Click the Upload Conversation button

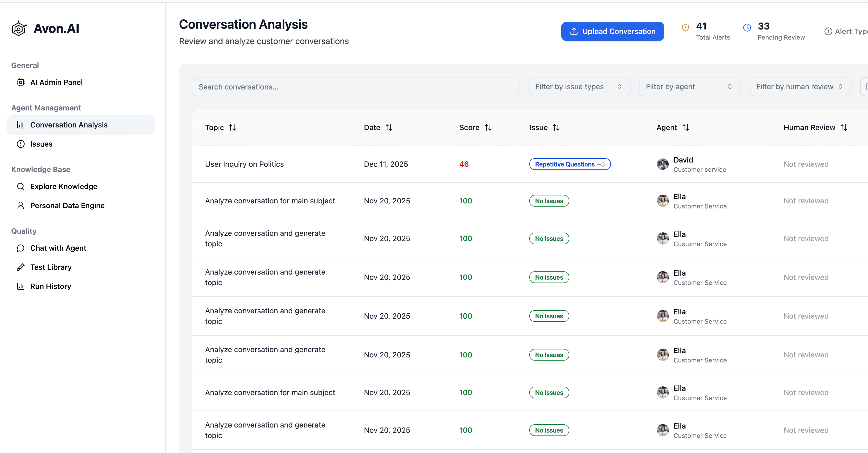coord(612,31)
